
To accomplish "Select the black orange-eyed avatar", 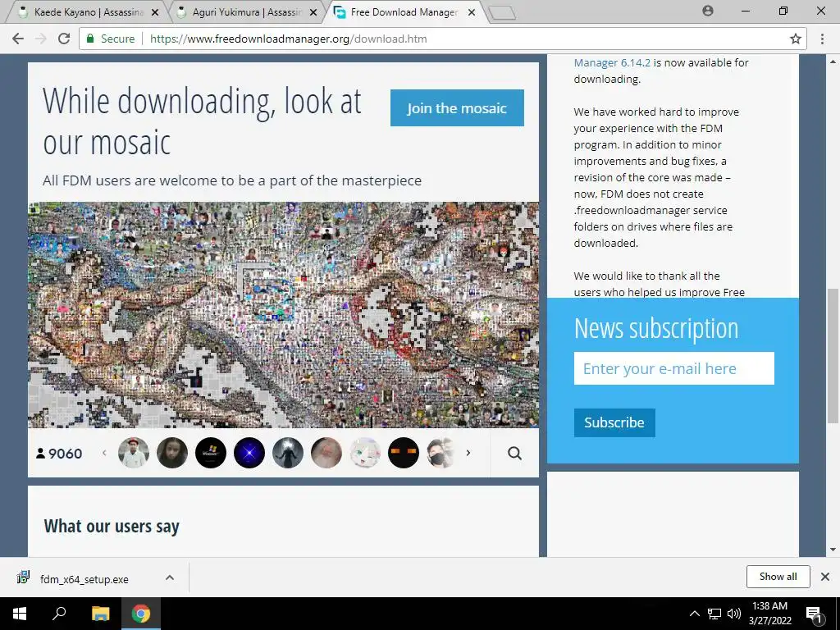I will click(404, 453).
